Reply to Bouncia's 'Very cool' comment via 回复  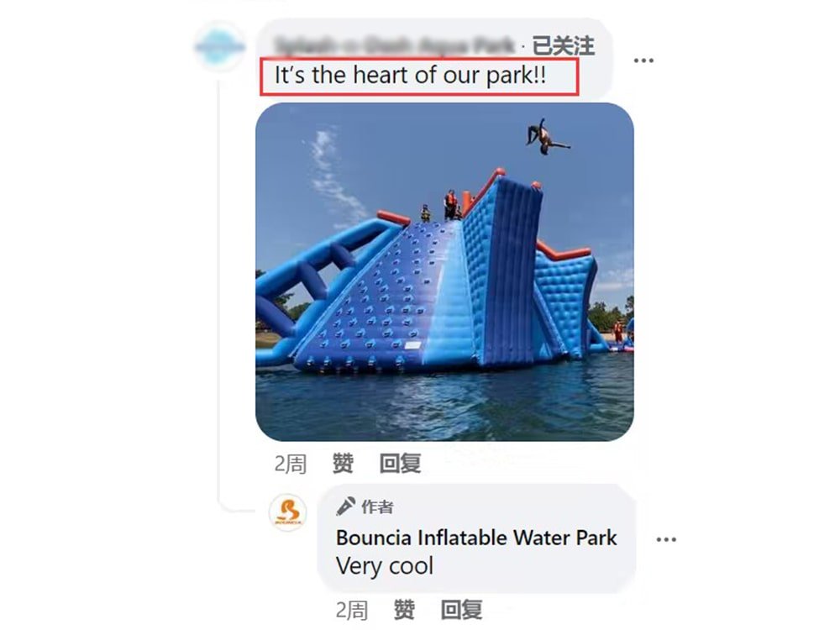click(x=461, y=610)
